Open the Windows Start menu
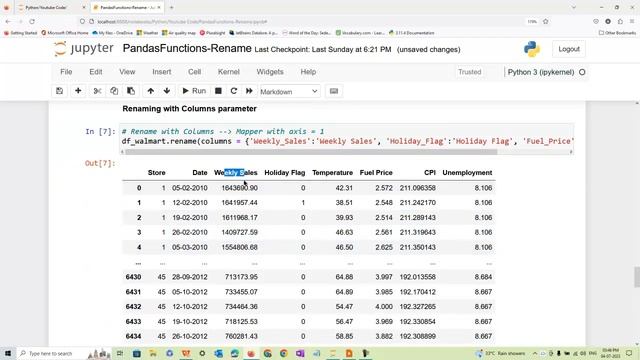This screenshot has height=360, width=640. coord(8,353)
